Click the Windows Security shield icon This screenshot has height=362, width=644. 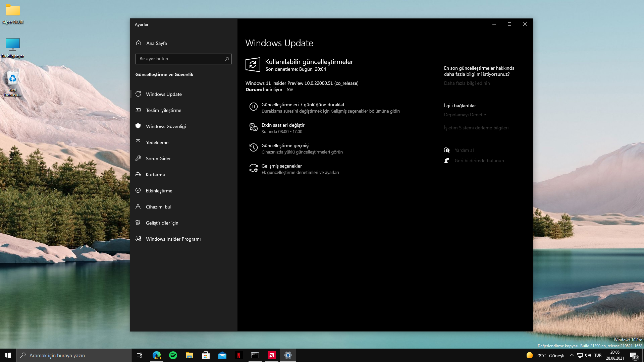pyautogui.click(x=138, y=126)
